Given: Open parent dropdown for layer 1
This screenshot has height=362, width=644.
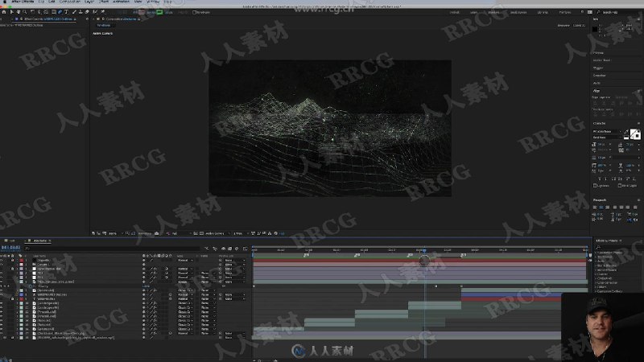Looking at the screenshot, I should pos(234,260).
